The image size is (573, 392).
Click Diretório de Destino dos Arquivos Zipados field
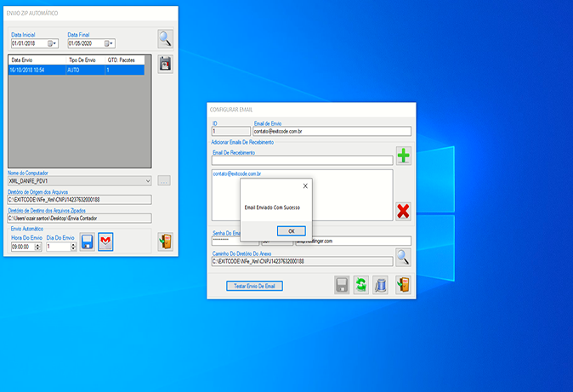coord(80,219)
